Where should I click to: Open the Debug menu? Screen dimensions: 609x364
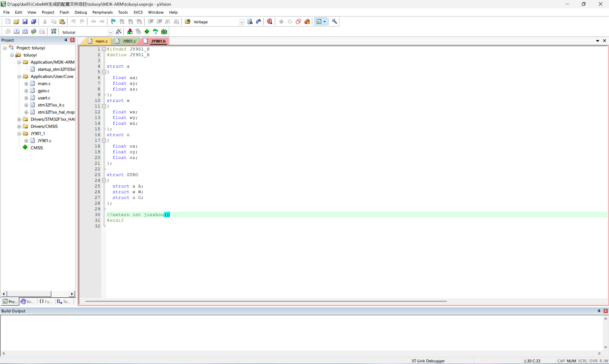pyautogui.click(x=80, y=12)
